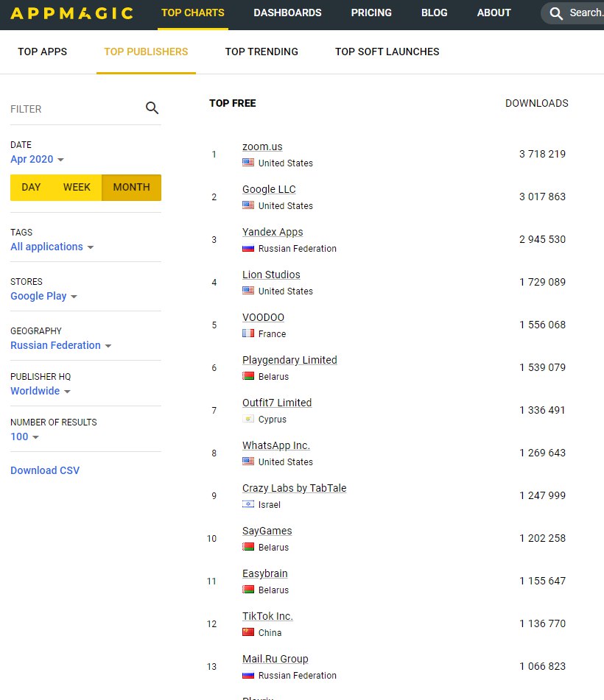The image size is (604, 700).
Task: Open the SayGames publisher link
Action: click(267, 531)
